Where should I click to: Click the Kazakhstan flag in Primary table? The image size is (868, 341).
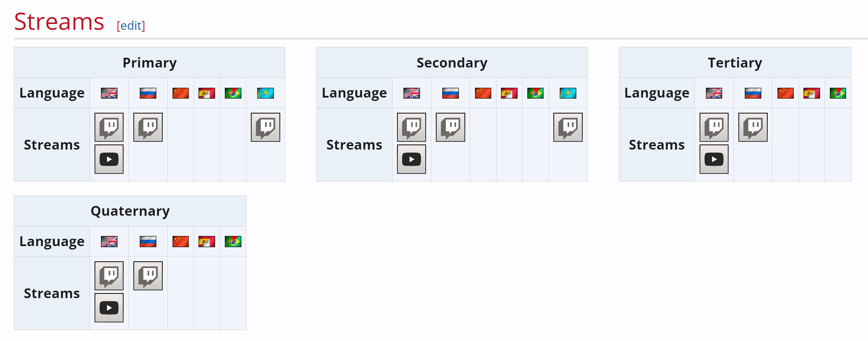[265, 93]
